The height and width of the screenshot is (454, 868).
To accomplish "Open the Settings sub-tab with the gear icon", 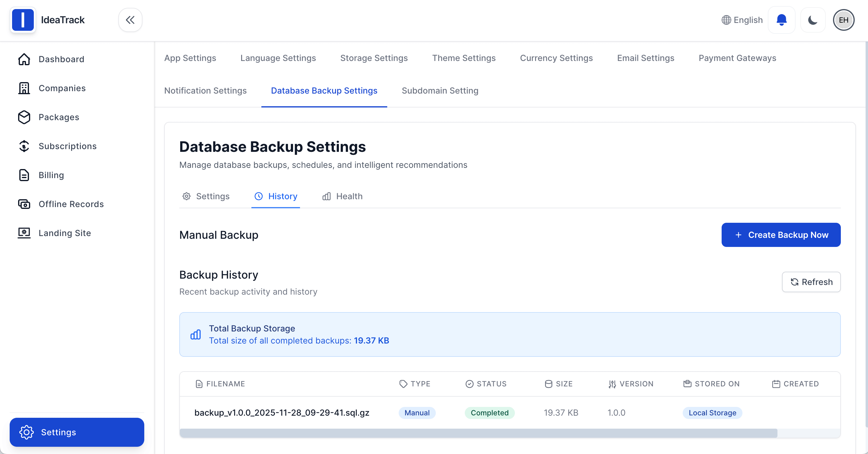I will pos(206,196).
